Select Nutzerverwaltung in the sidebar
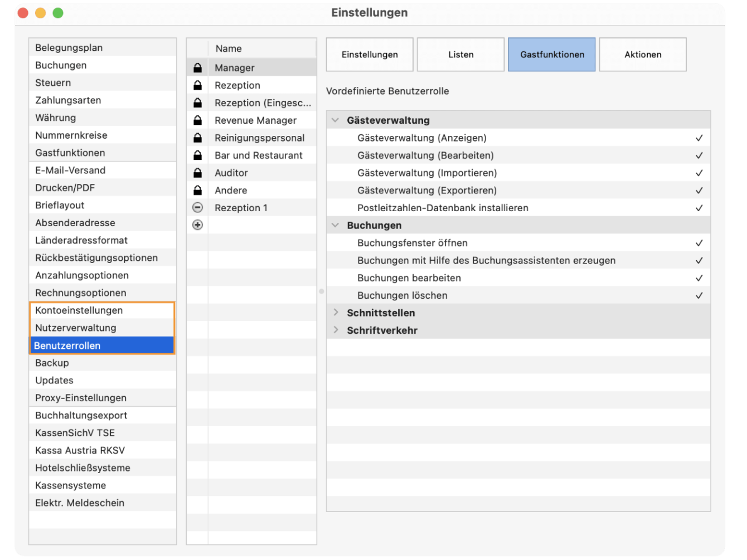747x560 pixels. click(103, 328)
